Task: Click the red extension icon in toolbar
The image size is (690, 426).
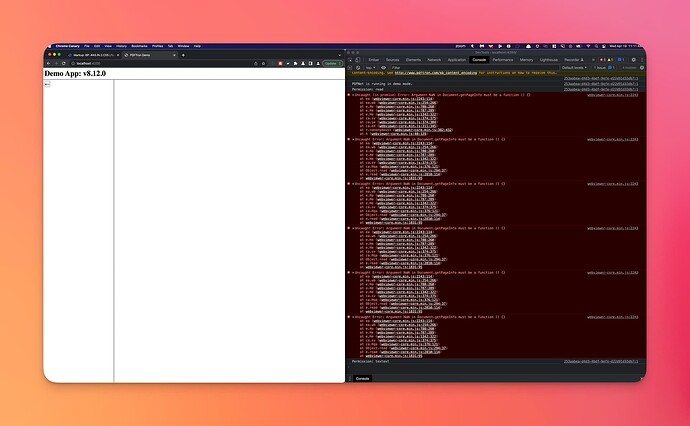Action: pos(280,63)
